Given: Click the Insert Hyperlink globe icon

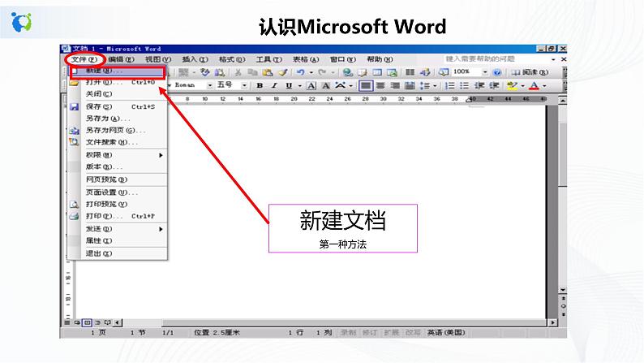Looking at the screenshot, I should [348, 72].
